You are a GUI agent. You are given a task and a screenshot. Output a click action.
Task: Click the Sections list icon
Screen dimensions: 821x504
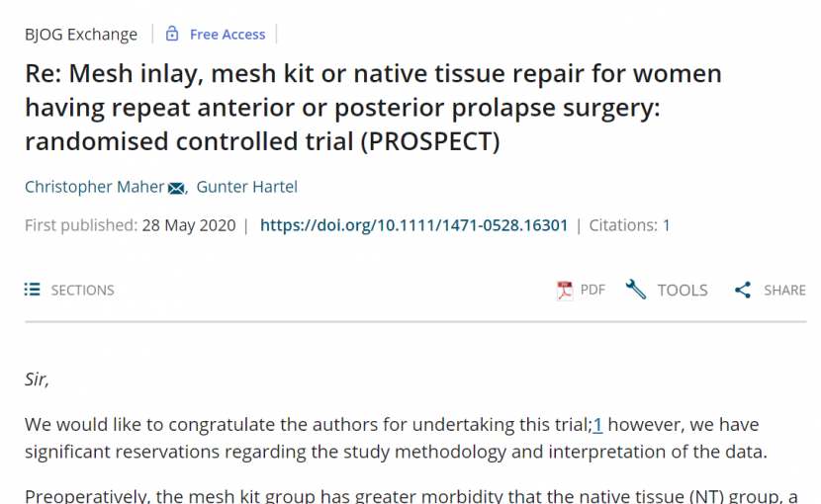tap(32, 290)
